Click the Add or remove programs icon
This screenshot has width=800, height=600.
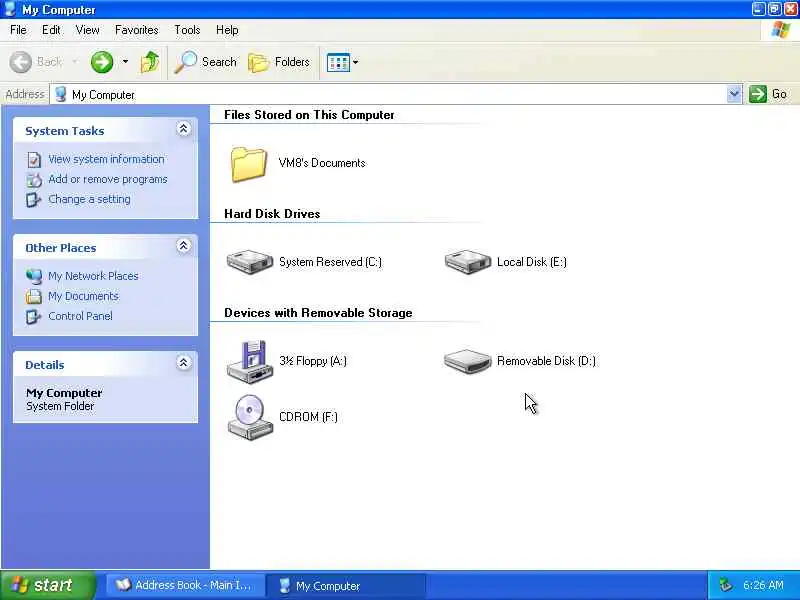[x=34, y=180]
